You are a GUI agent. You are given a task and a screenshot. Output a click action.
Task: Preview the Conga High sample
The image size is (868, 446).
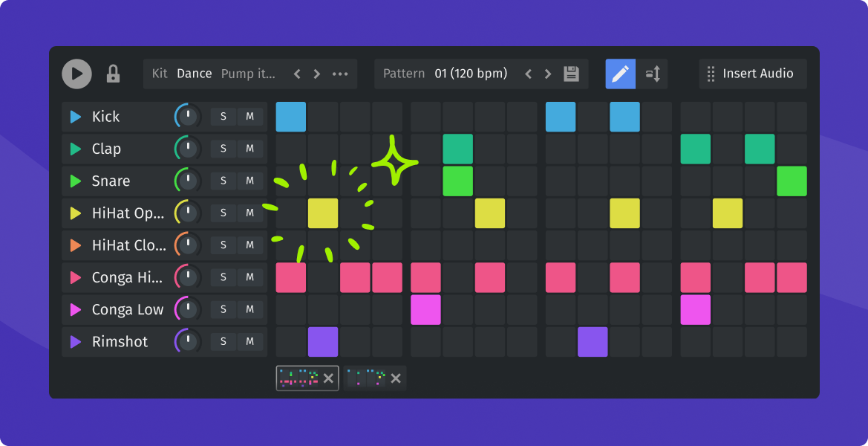point(76,277)
